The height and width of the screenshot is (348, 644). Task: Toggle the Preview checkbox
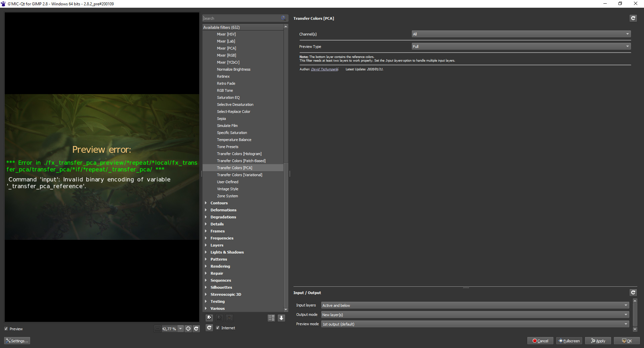click(x=6, y=329)
